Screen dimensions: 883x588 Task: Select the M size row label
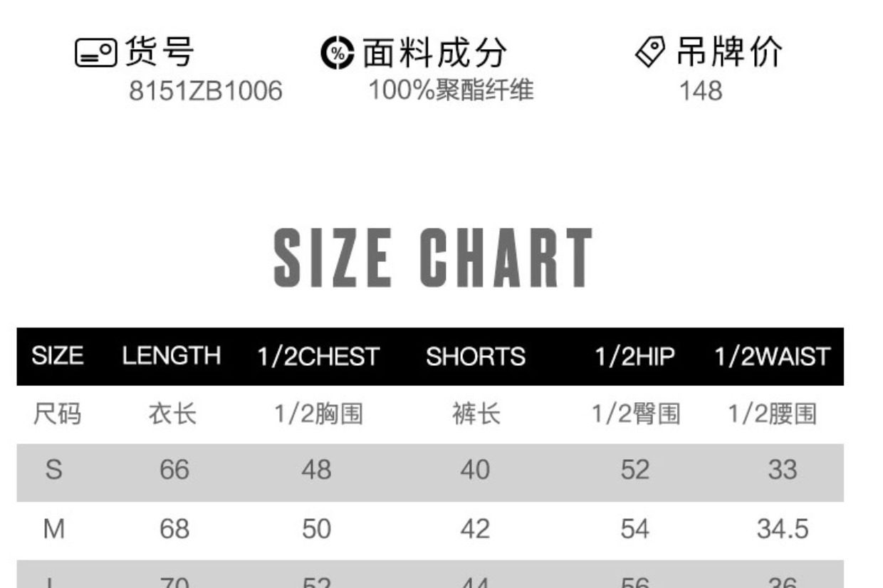[x=54, y=529]
